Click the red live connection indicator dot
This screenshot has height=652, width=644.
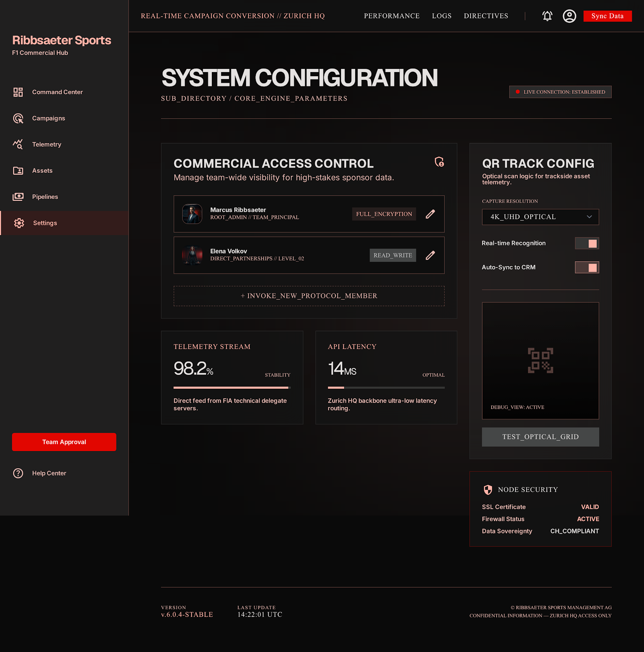coord(517,92)
